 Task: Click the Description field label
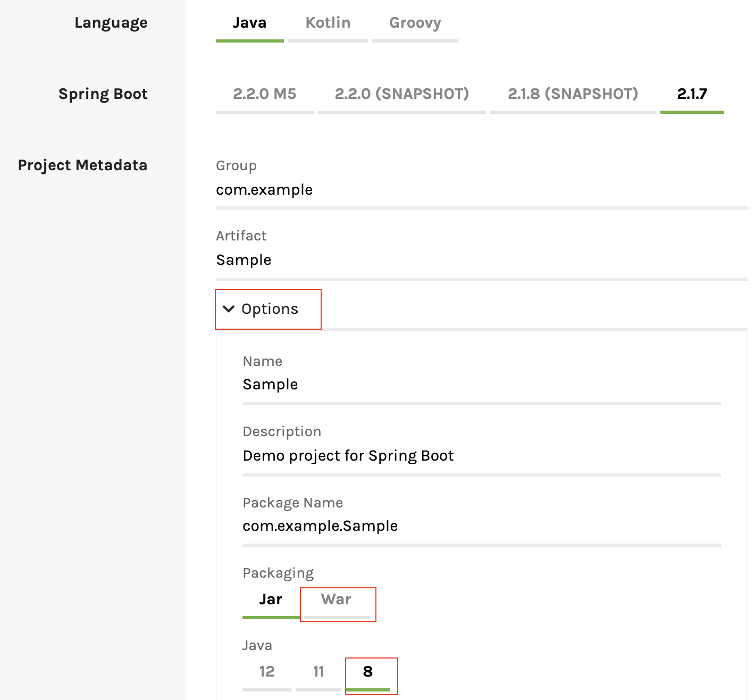pos(282,432)
